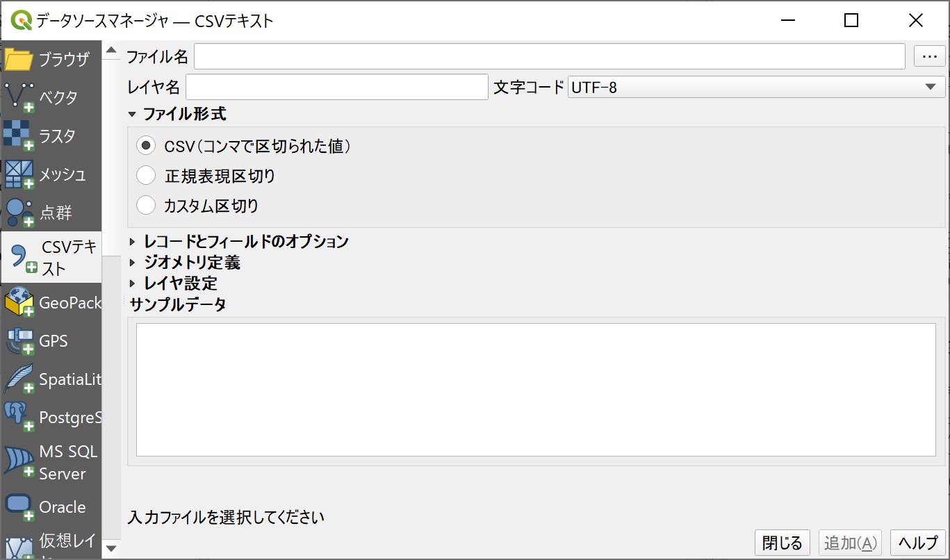Open the PostgreSQL elephant icon

19,418
